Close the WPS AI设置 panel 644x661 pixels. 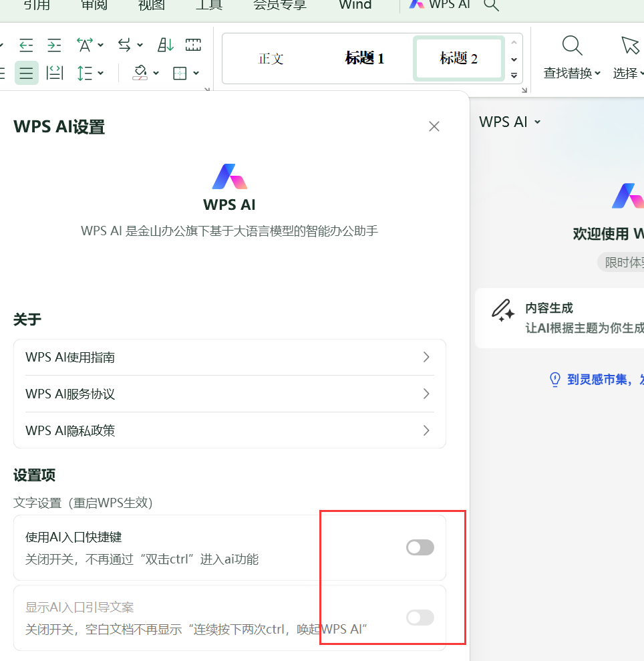pos(434,126)
